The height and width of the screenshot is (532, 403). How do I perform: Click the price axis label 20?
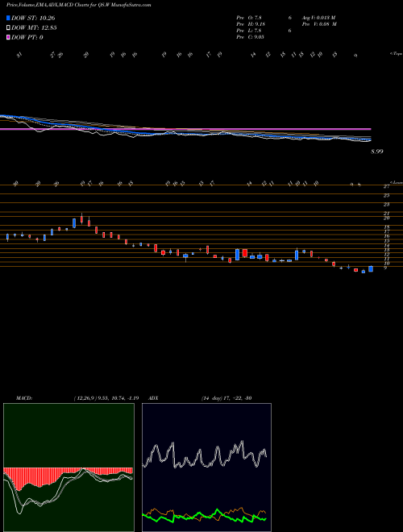coord(386,218)
